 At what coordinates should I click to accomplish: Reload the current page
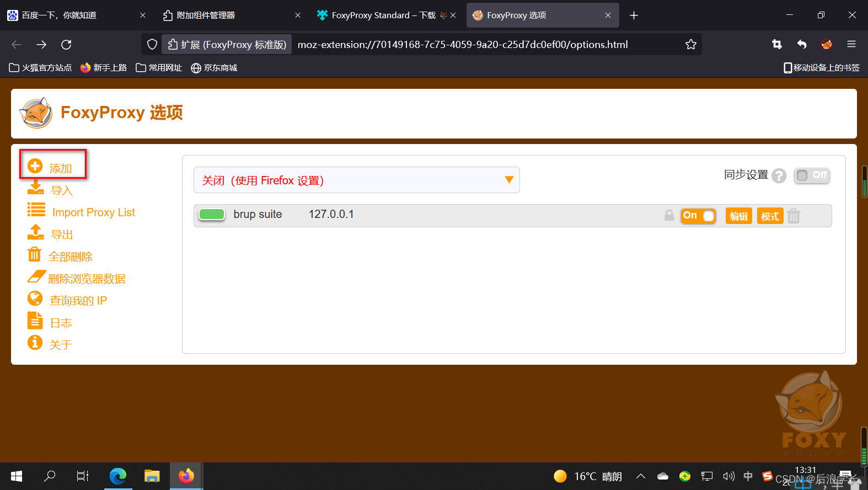click(x=66, y=44)
